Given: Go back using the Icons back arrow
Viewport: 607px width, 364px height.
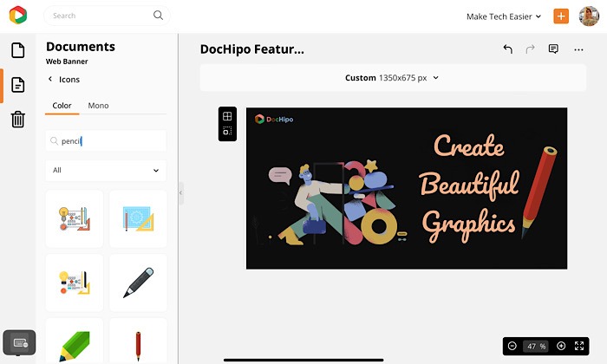Looking at the screenshot, I should coord(49,80).
